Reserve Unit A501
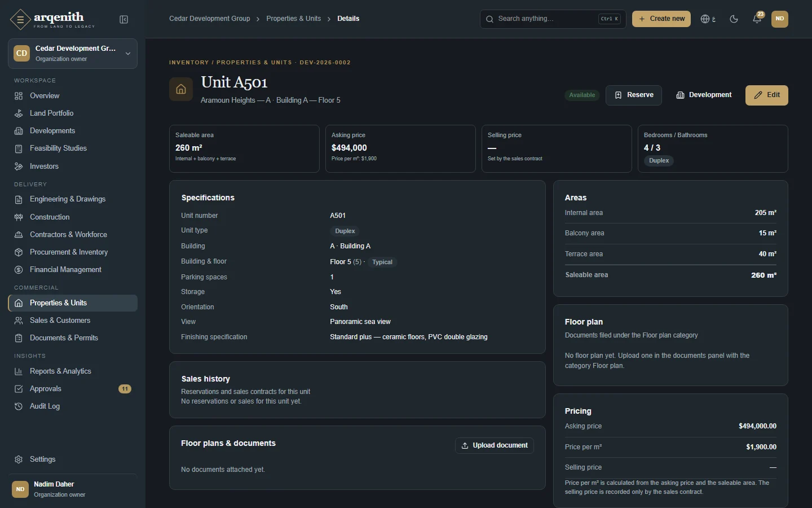This screenshot has width=812, height=508. point(634,95)
